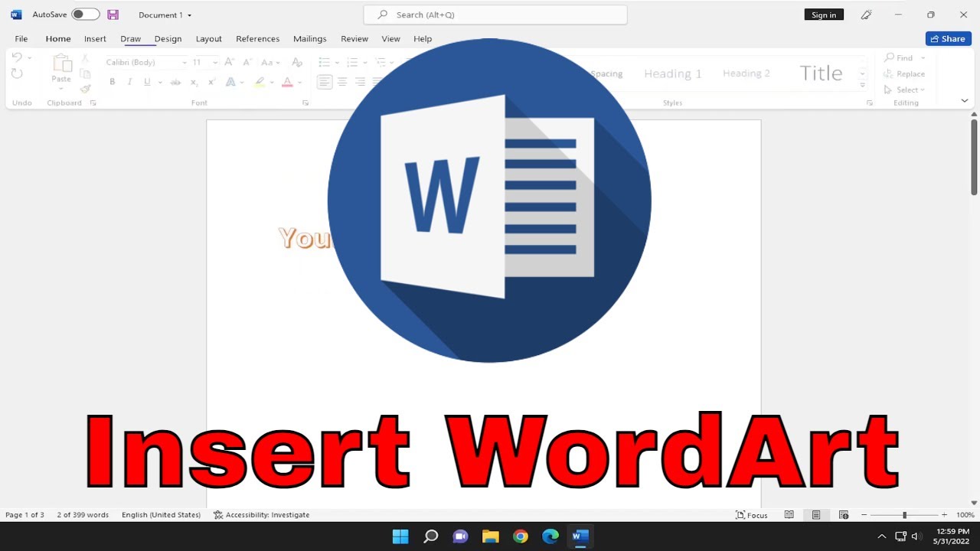The width and height of the screenshot is (980, 551).
Task: Switch to Web Layout view
Action: click(x=844, y=515)
